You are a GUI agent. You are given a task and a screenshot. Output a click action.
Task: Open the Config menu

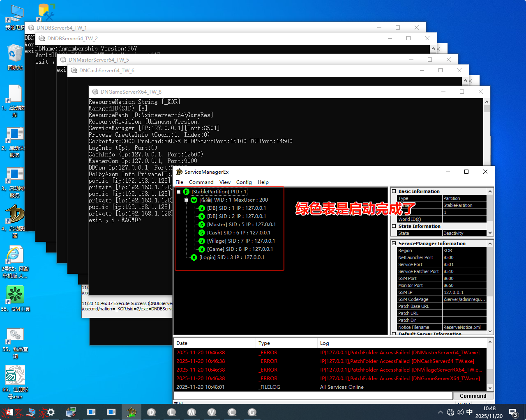click(x=244, y=182)
